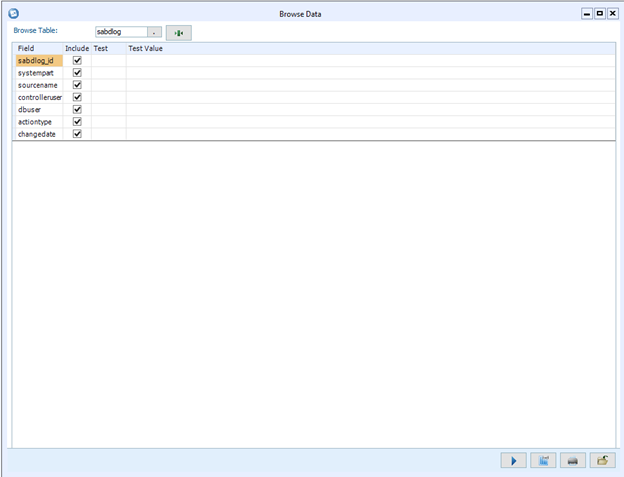This screenshot has width=624, height=477.
Task: Toggle Include checkbox for dbuser
Action: tap(77, 110)
